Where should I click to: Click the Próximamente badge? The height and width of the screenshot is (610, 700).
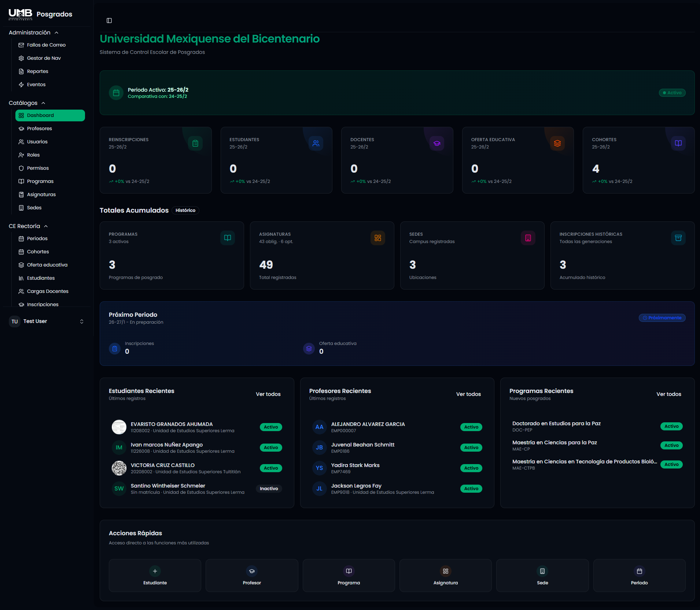(x=662, y=318)
